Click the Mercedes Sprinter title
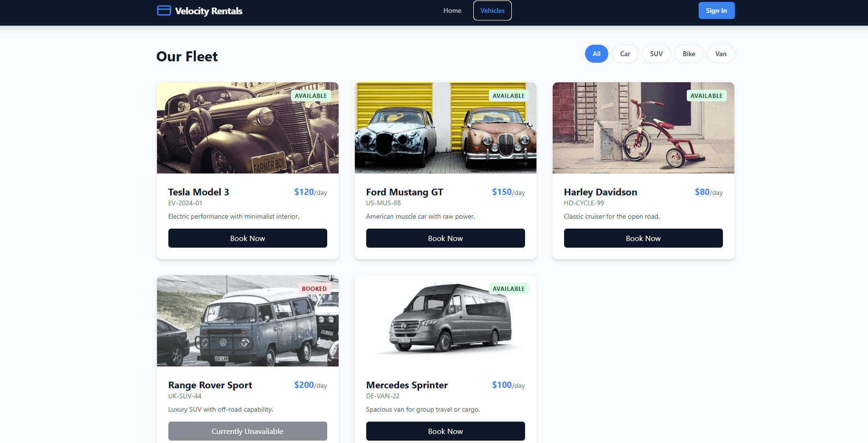 (x=407, y=385)
